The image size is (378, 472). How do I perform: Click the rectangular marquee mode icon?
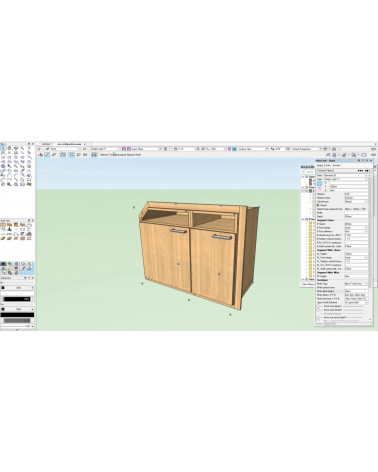coord(71,155)
